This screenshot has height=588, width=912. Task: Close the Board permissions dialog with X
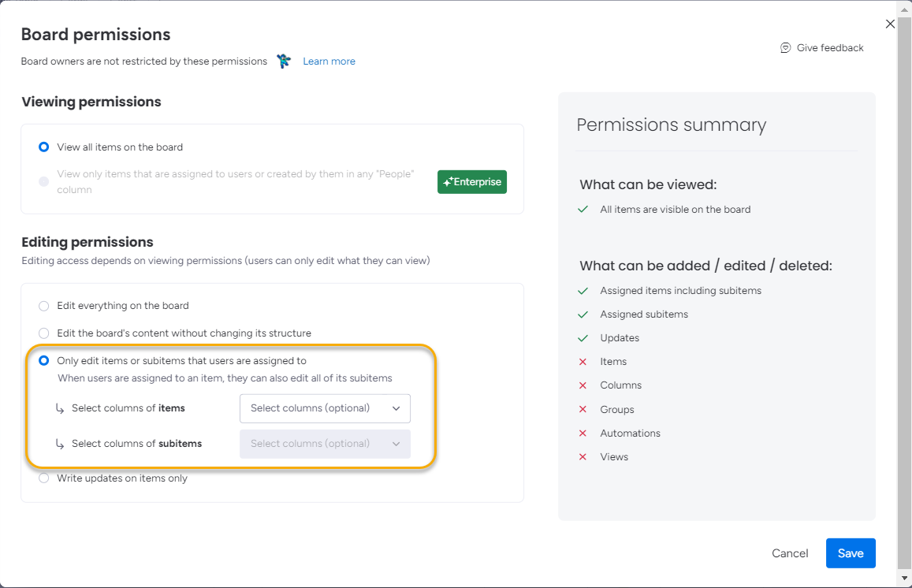[x=890, y=24]
